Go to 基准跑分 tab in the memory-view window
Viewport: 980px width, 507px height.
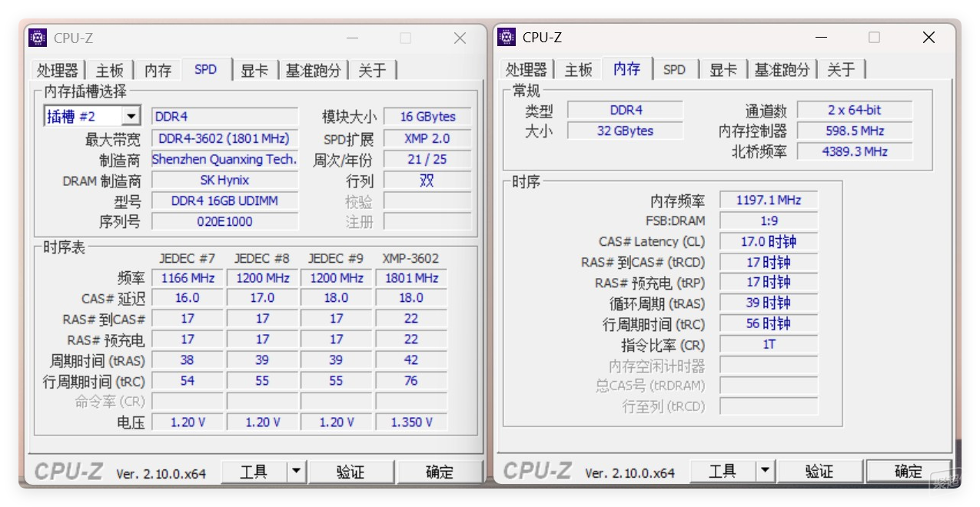tap(782, 70)
